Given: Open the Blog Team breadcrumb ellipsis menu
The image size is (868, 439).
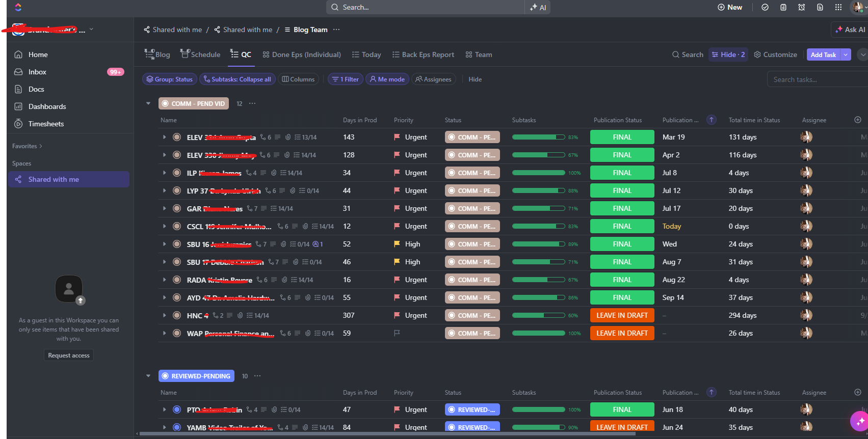Looking at the screenshot, I should pos(336,30).
